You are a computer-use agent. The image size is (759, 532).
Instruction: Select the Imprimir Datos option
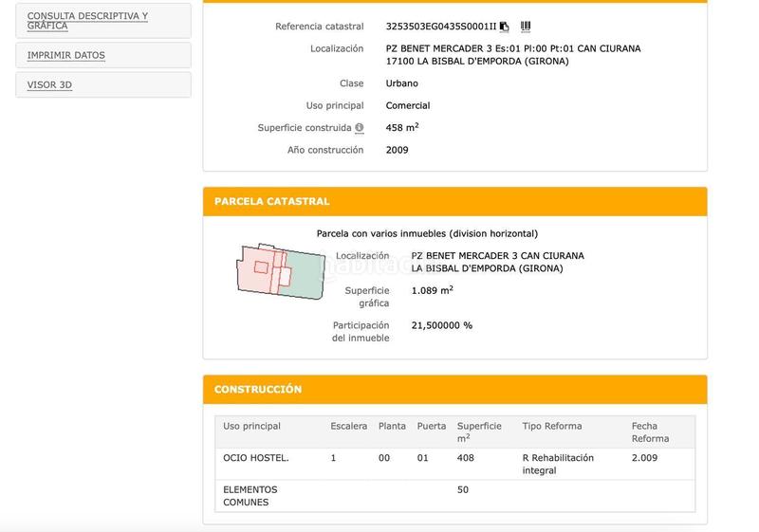click(66, 55)
